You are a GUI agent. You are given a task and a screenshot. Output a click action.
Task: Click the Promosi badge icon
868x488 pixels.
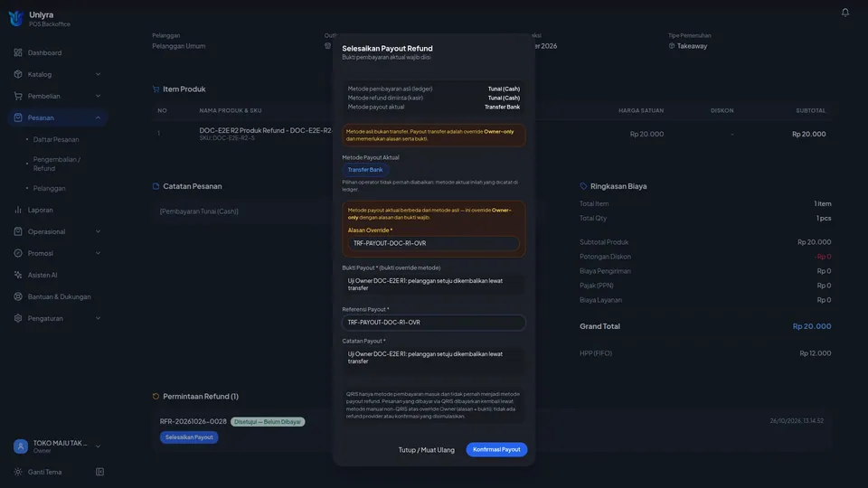[18, 253]
